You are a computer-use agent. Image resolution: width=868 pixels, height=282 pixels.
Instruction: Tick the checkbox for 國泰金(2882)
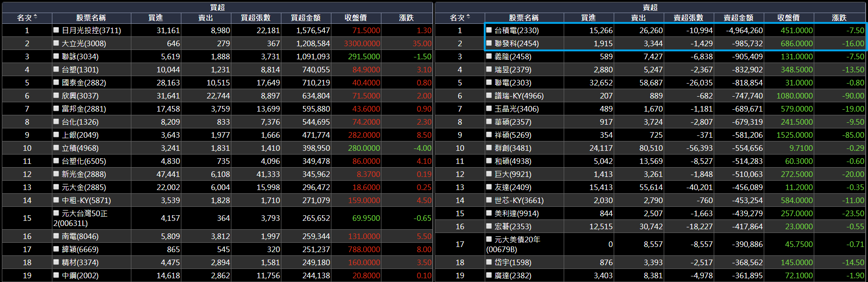[x=56, y=82]
